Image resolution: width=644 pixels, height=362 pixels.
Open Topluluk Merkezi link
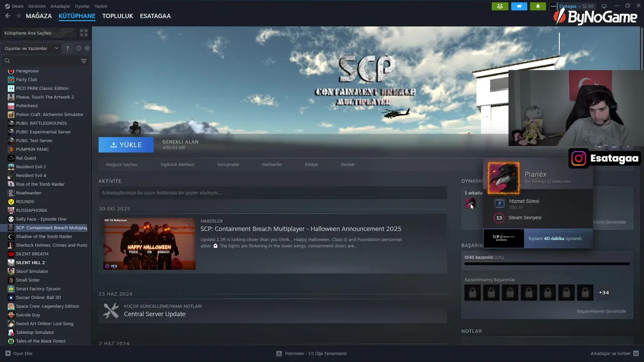(x=177, y=164)
